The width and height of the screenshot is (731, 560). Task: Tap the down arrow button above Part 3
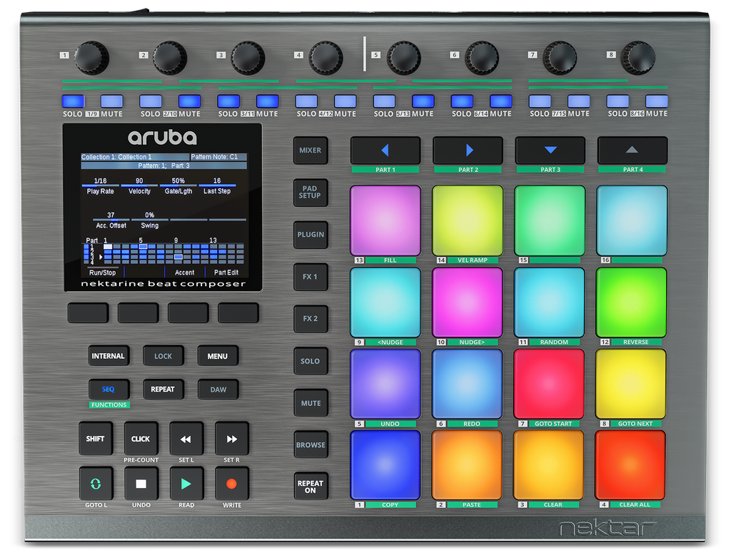550,150
